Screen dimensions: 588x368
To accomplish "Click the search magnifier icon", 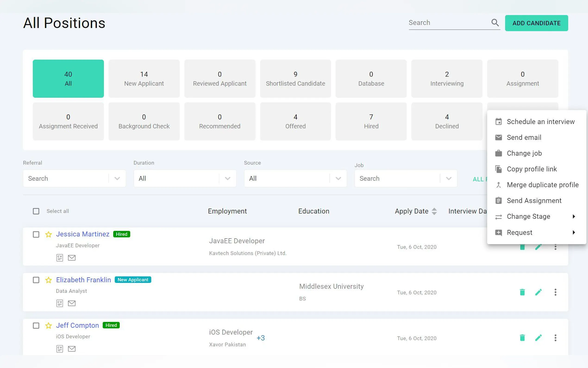I will [495, 23].
